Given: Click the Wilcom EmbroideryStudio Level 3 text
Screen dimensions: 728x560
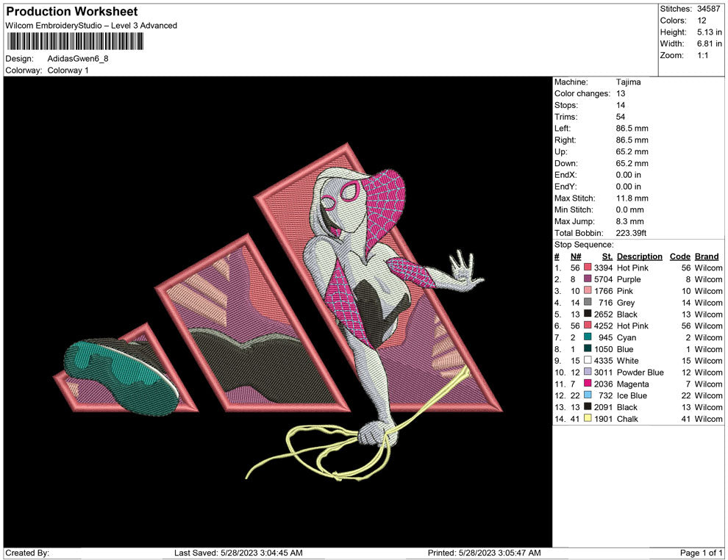Looking at the screenshot, I should (91, 26).
